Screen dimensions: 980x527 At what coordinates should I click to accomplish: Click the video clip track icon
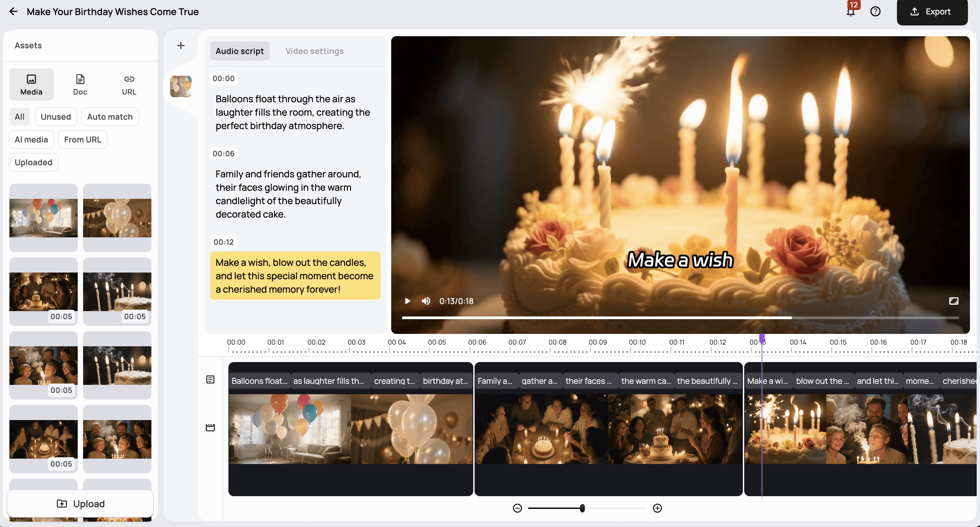pos(210,428)
